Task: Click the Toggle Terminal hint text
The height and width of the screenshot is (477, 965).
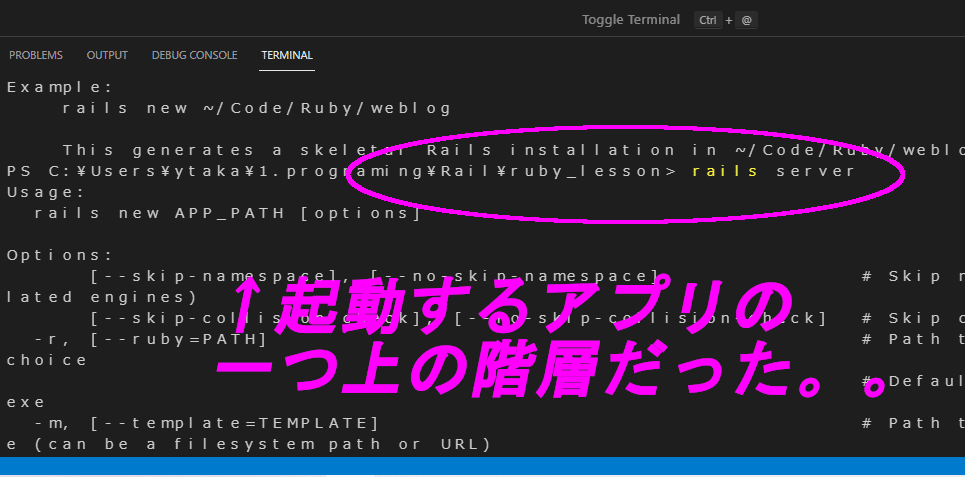Action: pyautogui.click(x=631, y=20)
